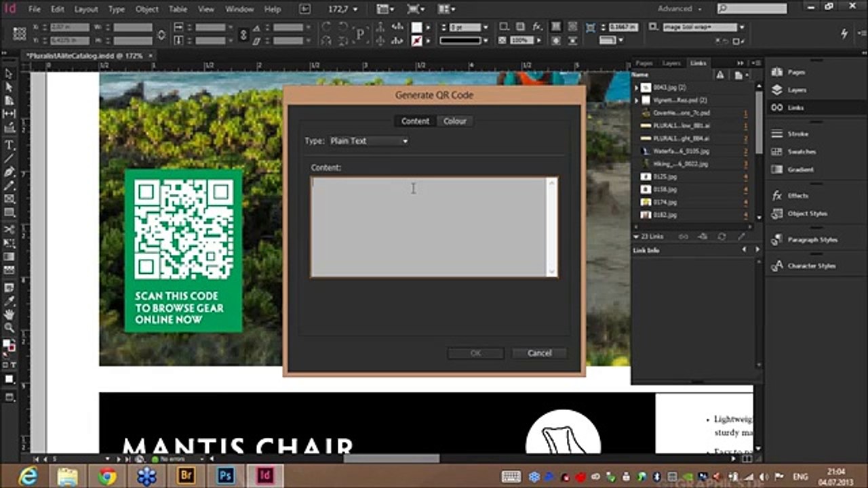Open the Window menu
This screenshot has height=488, width=868.
tap(239, 9)
